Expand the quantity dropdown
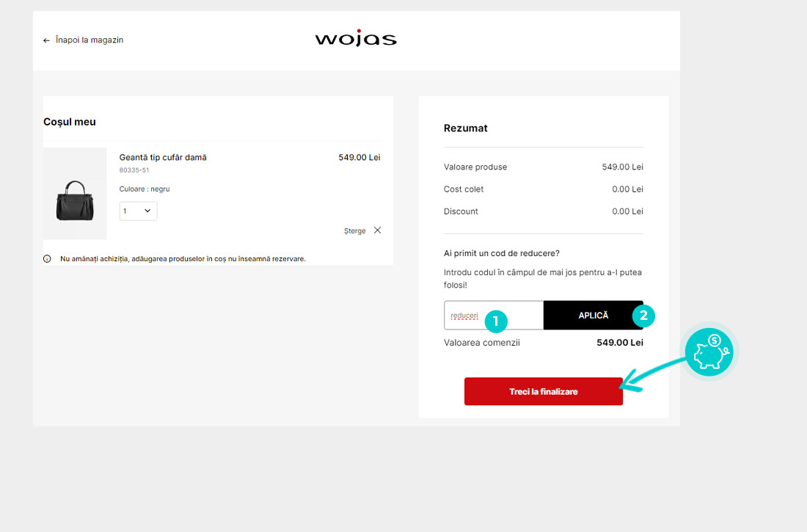This screenshot has width=807, height=532. pos(138,211)
